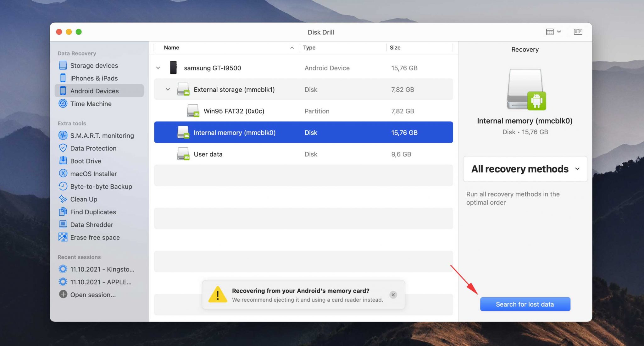Select the Win95 FAT32 (0x0c) partition

(303, 111)
